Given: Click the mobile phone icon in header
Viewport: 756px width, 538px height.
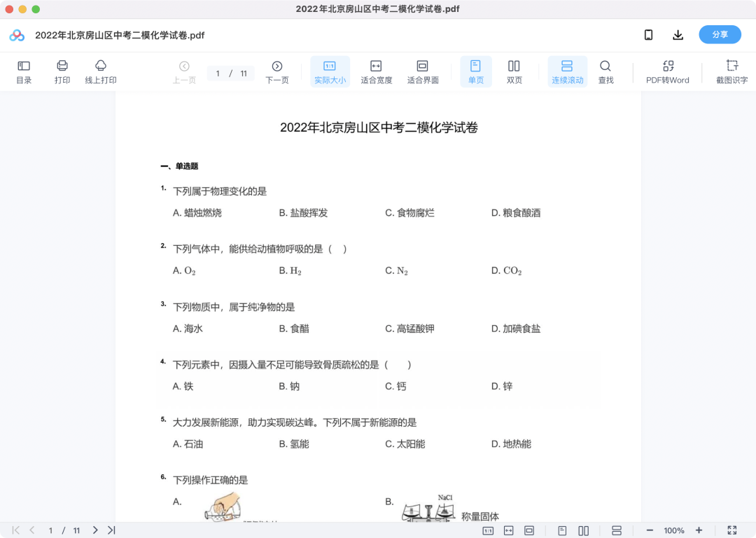Looking at the screenshot, I should point(648,35).
